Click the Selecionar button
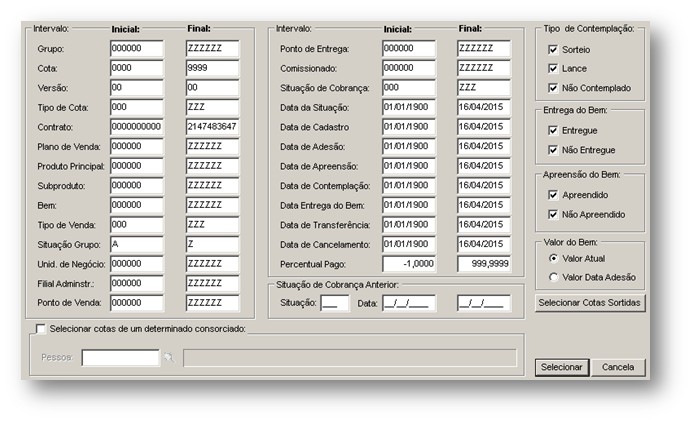This screenshot has height=422, width=692. 562,367
